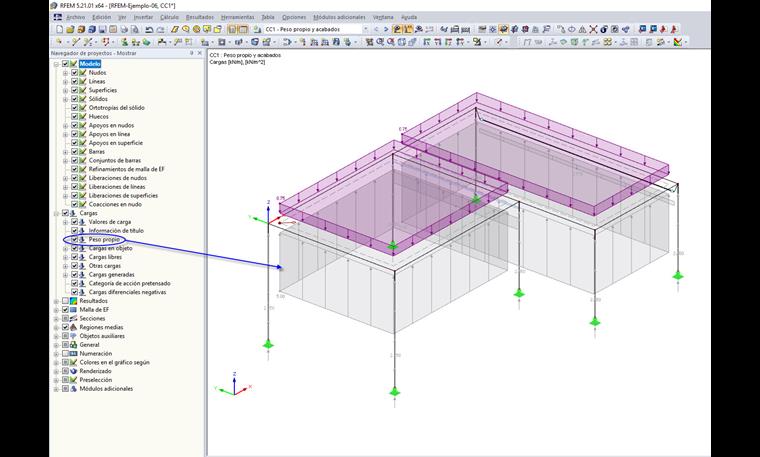This screenshot has height=457, width=760.
Task: Click the Undo arrow icon
Action: point(149,30)
